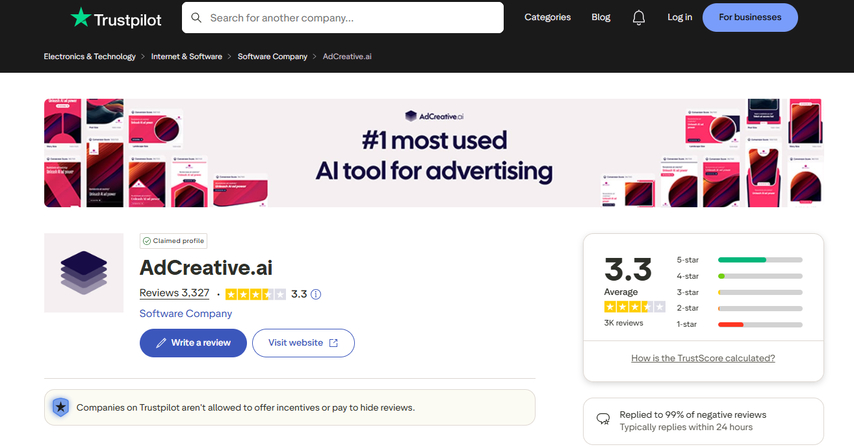Click the Visit website button
854x447 pixels.
pyautogui.click(x=303, y=343)
